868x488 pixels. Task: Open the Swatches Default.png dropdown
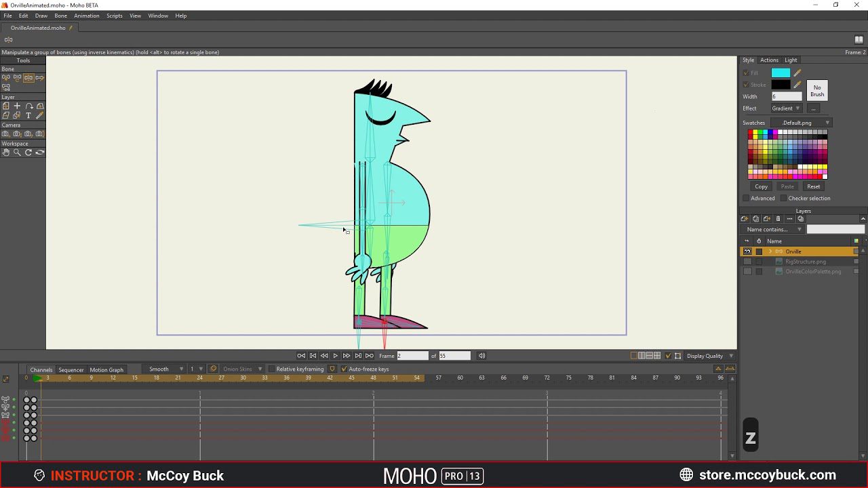(802, 123)
